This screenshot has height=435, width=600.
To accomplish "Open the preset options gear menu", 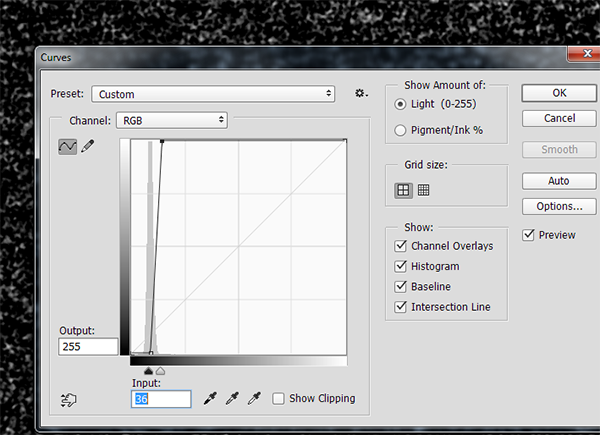I will tap(361, 93).
